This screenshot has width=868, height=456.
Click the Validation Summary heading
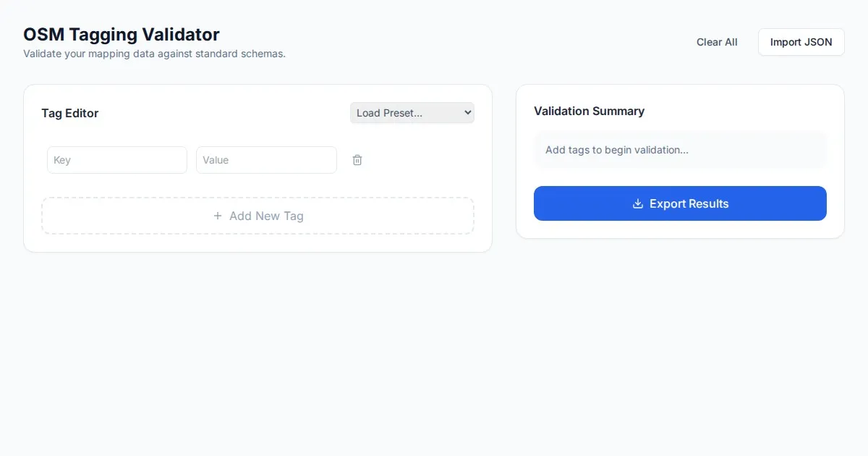589,111
